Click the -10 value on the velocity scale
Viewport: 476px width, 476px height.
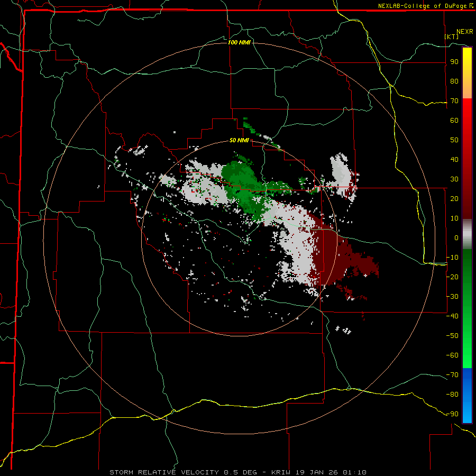[x=452, y=258]
